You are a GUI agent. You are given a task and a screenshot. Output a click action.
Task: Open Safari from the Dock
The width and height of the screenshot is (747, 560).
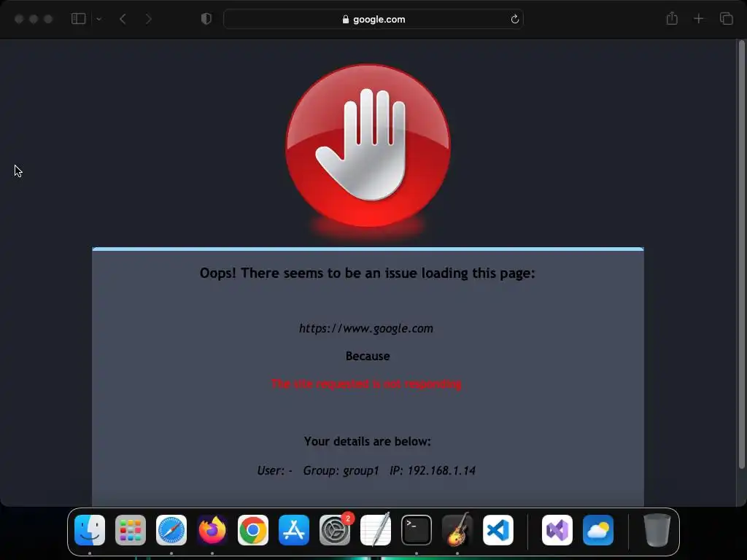[x=171, y=530]
